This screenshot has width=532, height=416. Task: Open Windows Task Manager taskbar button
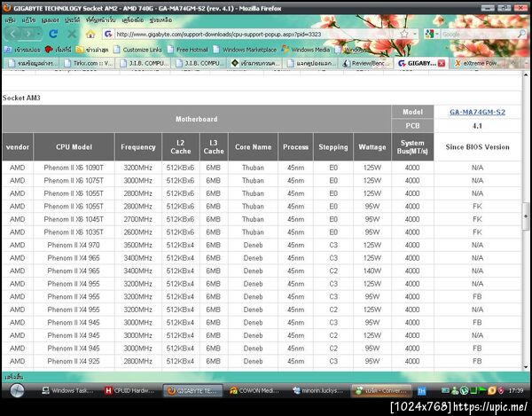coord(67,390)
